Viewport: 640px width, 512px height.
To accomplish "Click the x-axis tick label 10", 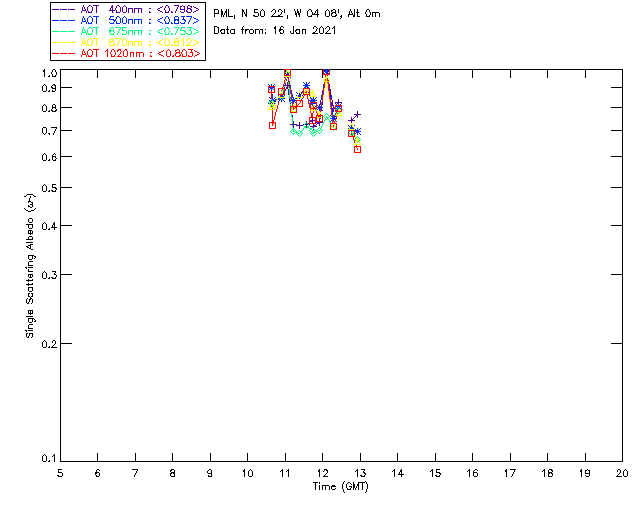I will [x=247, y=473].
